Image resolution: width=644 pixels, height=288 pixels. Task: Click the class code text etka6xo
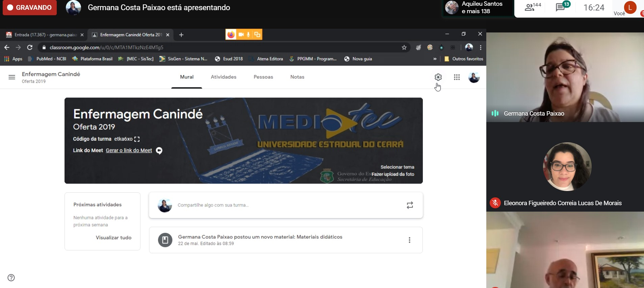pyautogui.click(x=123, y=139)
